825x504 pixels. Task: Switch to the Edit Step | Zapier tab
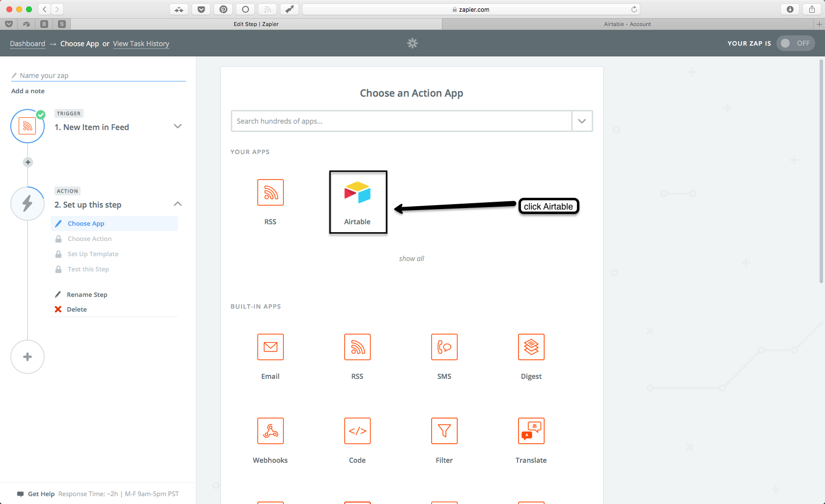point(256,24)
